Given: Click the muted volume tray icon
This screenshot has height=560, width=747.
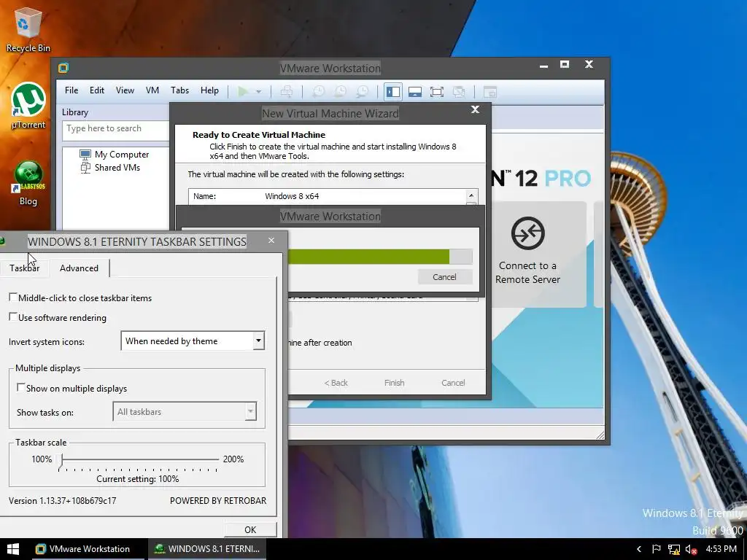Looking at the screenshot, I should (x=692, y=550).
